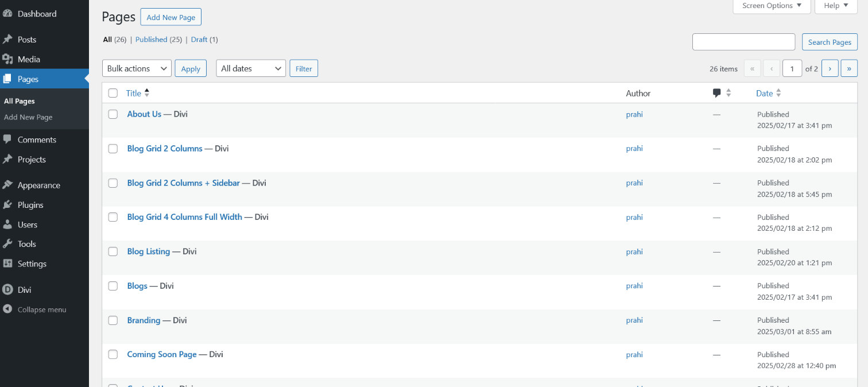868x387 pixels.
Task: Check the About Us row checkbox
Action: (113, 114)
